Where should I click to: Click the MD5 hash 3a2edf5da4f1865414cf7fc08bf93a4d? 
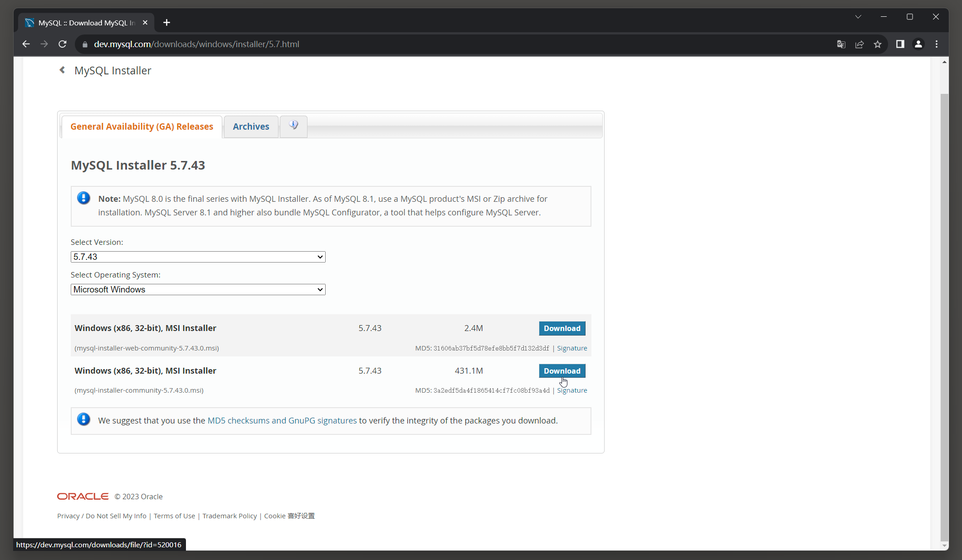(x=491, y=390)
